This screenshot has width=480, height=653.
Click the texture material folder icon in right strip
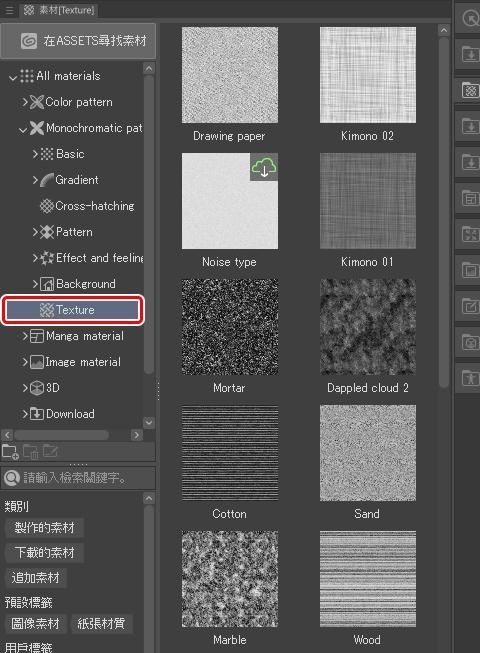click(470, 90)
